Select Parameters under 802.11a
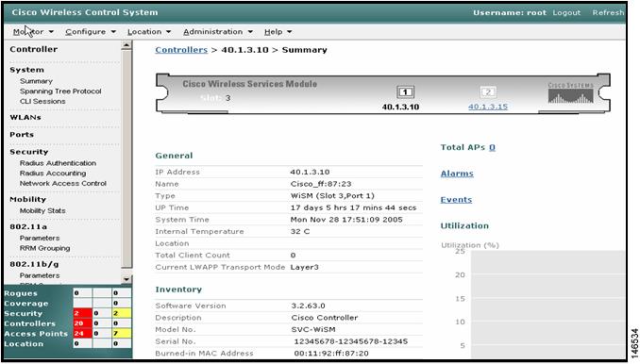The width and height of the screenshot is (640, 364). [x=40, y=238]
